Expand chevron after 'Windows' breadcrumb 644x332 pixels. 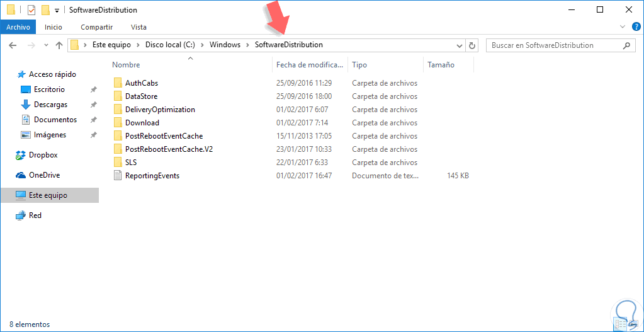click(x=247, y=45)
